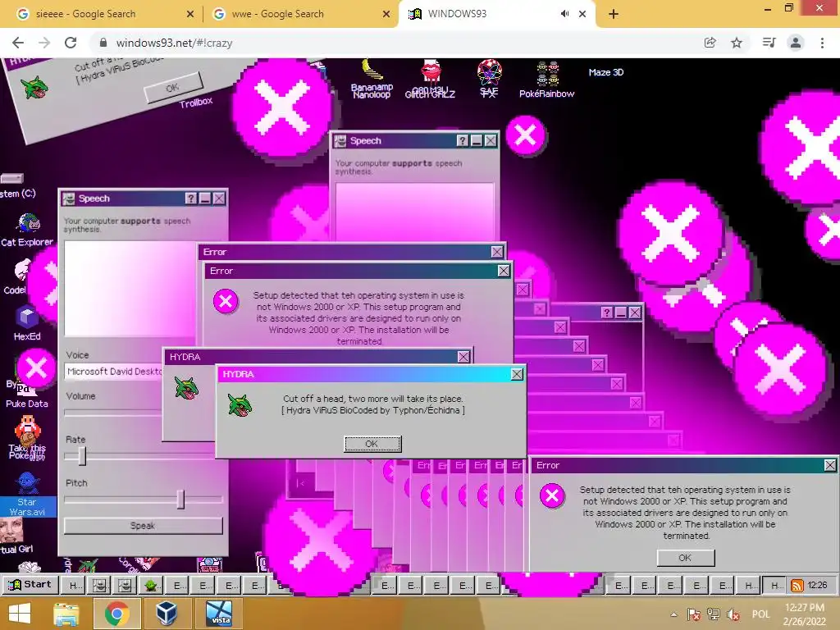Open the Windows93 Start menu
Viewport: 840px width, 630px height.
pyautogui.click(x=30, y=585)
